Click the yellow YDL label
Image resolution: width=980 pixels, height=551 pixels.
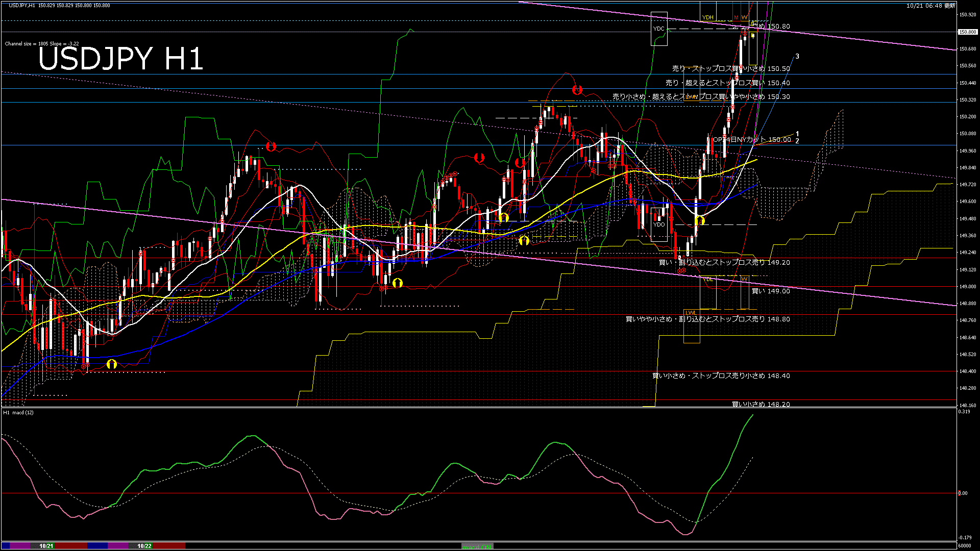tap(708, 279)
